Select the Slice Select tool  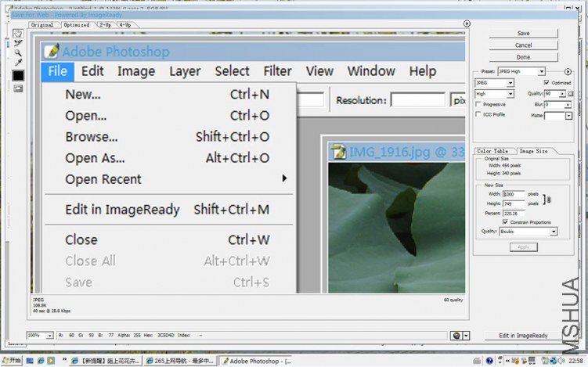tap(18, 43)
